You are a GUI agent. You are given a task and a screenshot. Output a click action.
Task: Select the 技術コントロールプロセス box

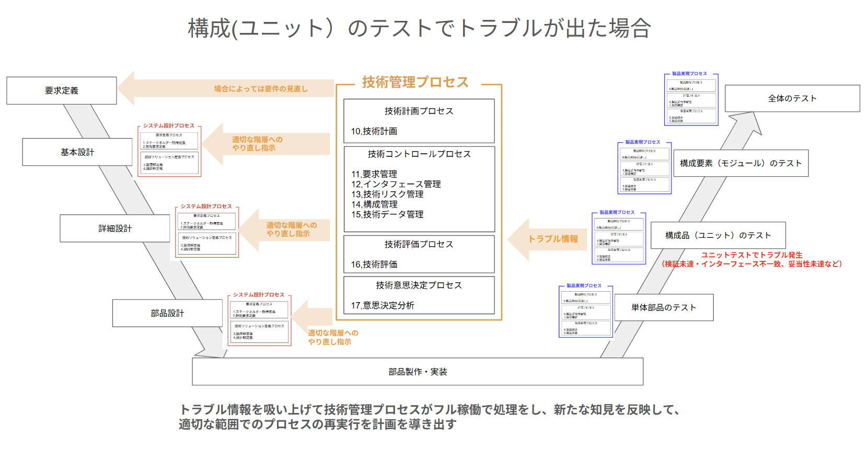click(x=419, y=188)
